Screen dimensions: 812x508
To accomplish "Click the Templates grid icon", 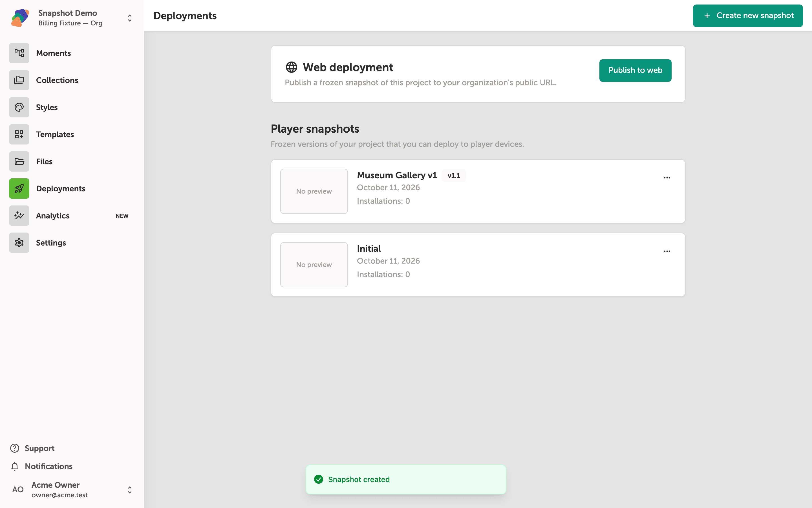I will click(x=19, y=134).
